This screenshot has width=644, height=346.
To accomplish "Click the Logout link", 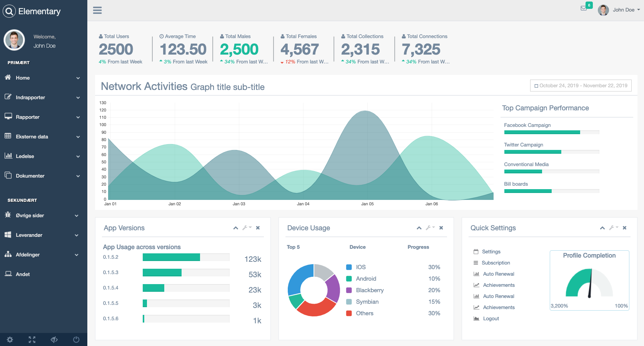I will (491, 319).
